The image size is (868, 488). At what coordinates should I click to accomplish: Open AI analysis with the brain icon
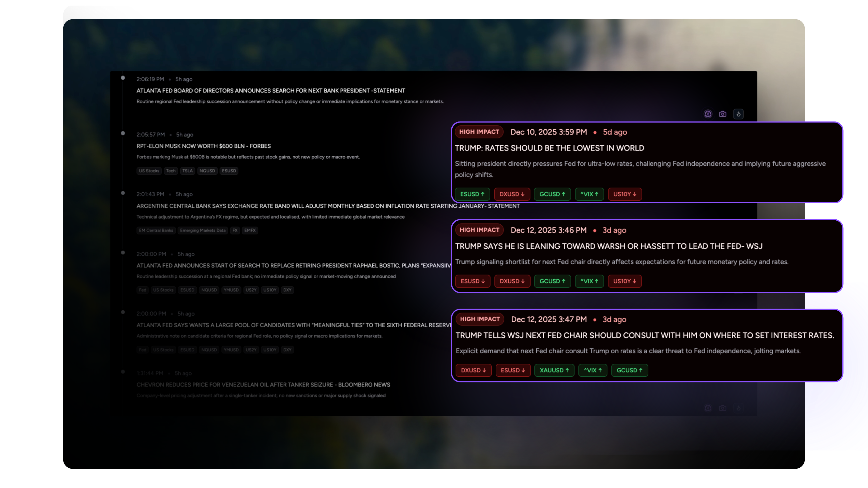[708, 114]
